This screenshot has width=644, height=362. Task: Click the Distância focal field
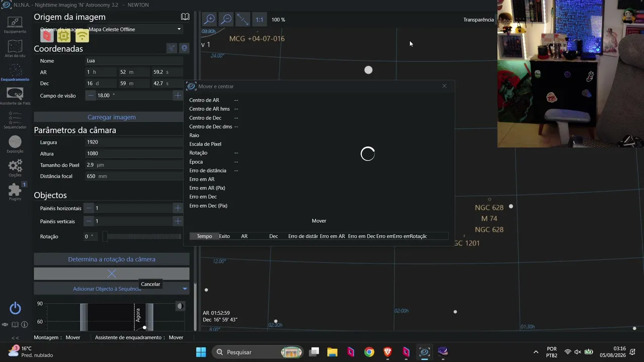point(134,176)
